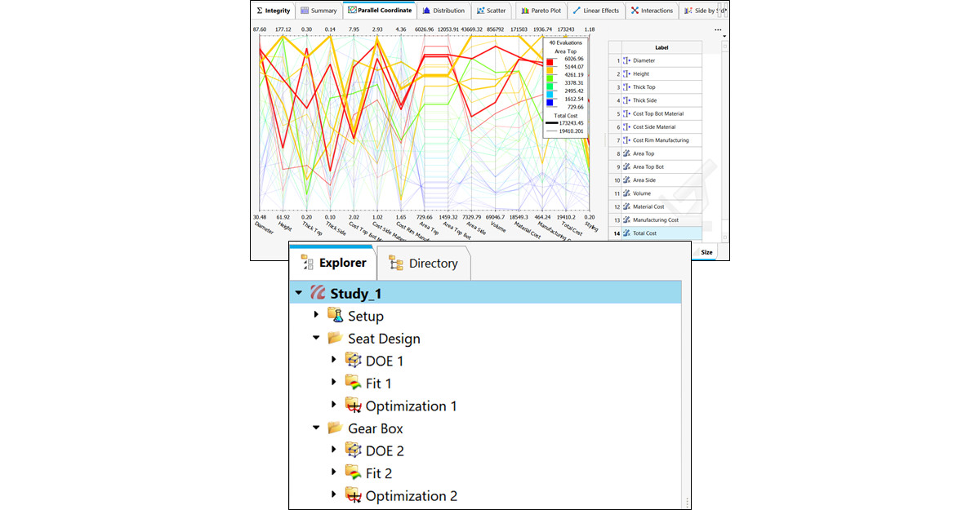This screenshot has width=980, height=510.
Task: Select the Total Cost response row
Action: coord(656,233)
